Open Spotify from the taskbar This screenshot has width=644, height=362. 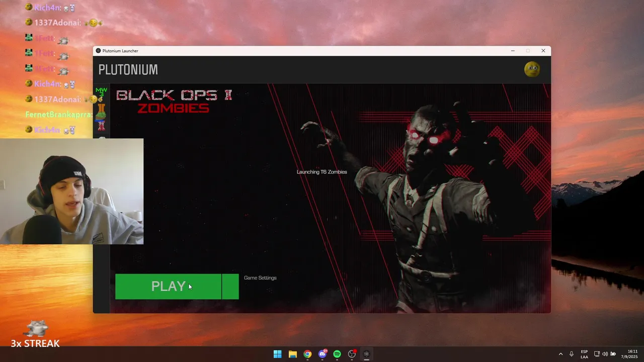337,354
